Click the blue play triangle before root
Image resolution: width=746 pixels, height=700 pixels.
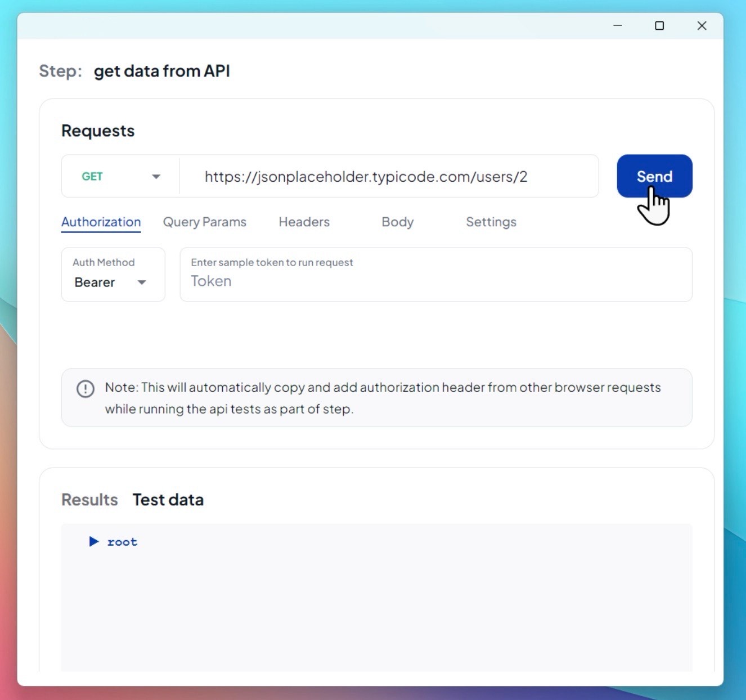(x=93, y=541)
